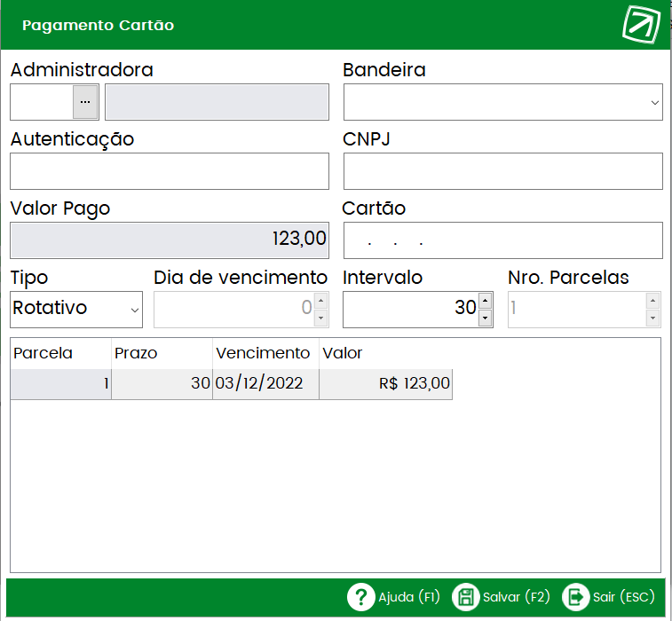Click the Prazo column header

(162, 353)
